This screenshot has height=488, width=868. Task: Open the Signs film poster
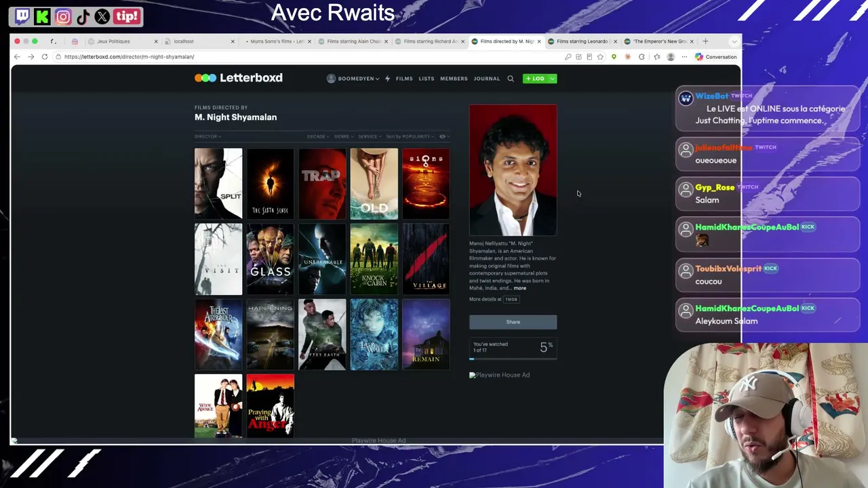[x=426, y=184]
